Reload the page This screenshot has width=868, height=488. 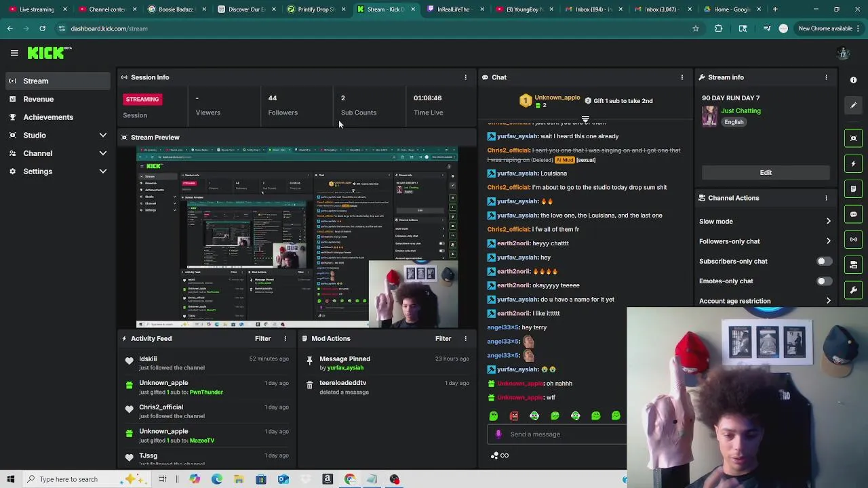(42, 28)
